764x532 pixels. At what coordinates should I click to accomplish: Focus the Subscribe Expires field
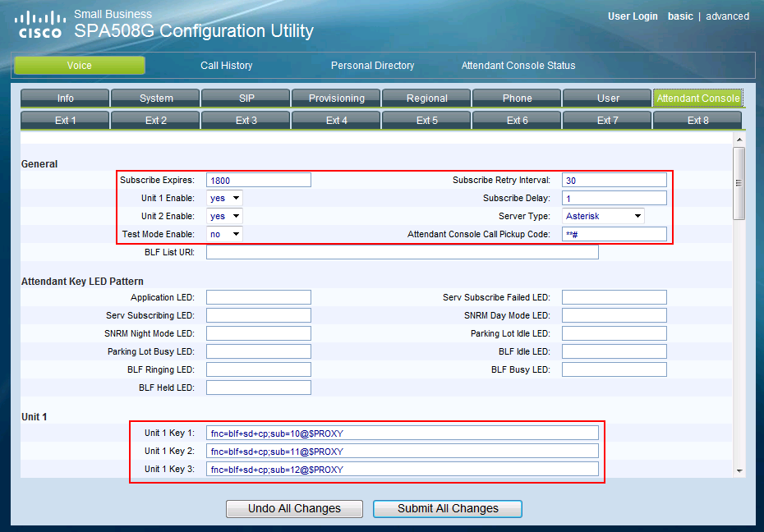[x=259, y=180]
